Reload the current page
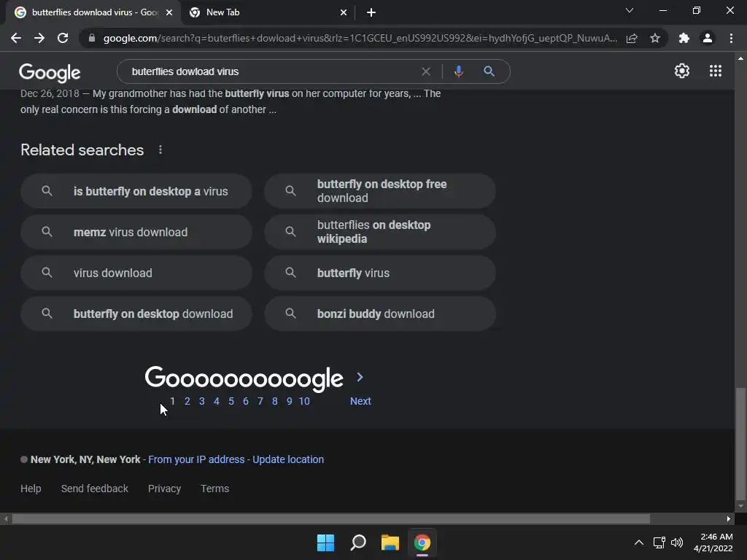This screenshot has height=560, width=747. pos(63,38)
